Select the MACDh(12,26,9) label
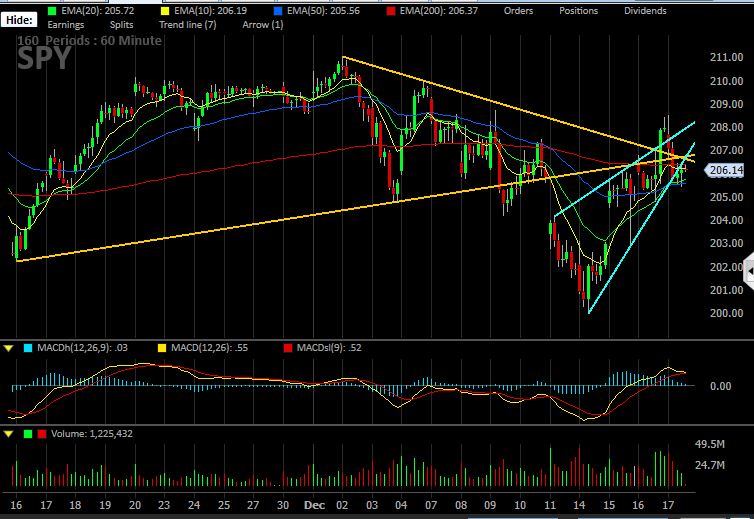Screen dimensions: 754x519 click(x=82, y=348)
